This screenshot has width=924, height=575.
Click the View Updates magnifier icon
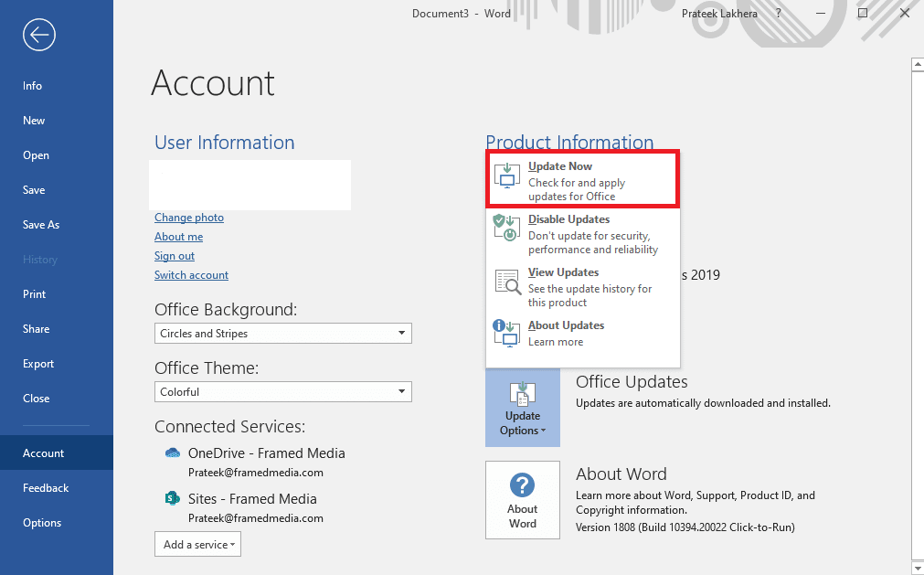point(507,282)
